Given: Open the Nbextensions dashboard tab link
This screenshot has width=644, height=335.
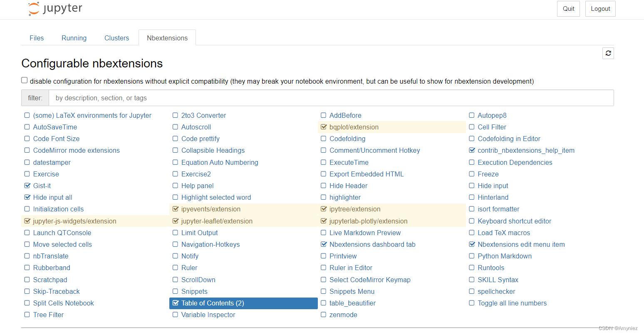Looking at the screenshot, I should click(x=372, y=244).
